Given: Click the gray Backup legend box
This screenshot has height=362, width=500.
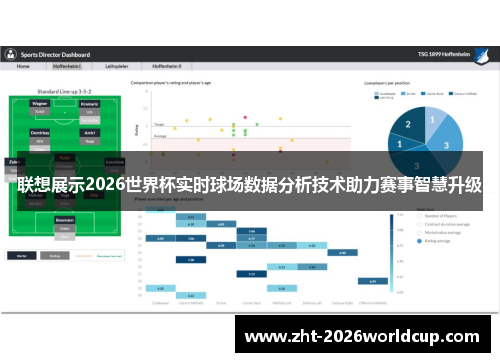Looking at the screenshot, I should click(x=55, y=256).
